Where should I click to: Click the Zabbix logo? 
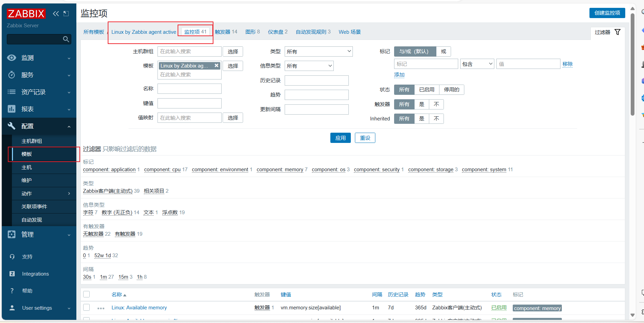click(26, 14)
